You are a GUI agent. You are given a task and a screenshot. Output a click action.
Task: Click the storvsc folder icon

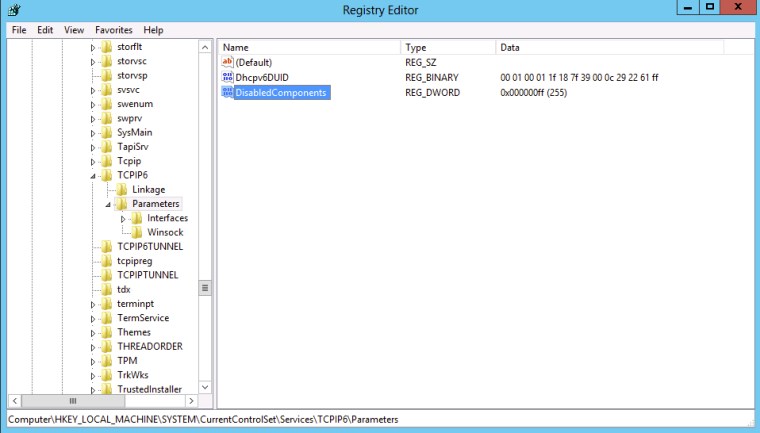107,61
